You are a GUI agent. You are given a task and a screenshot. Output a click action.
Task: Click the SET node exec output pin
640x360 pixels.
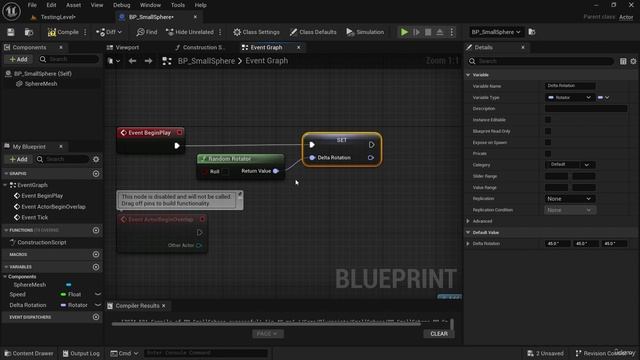point(371,145)
